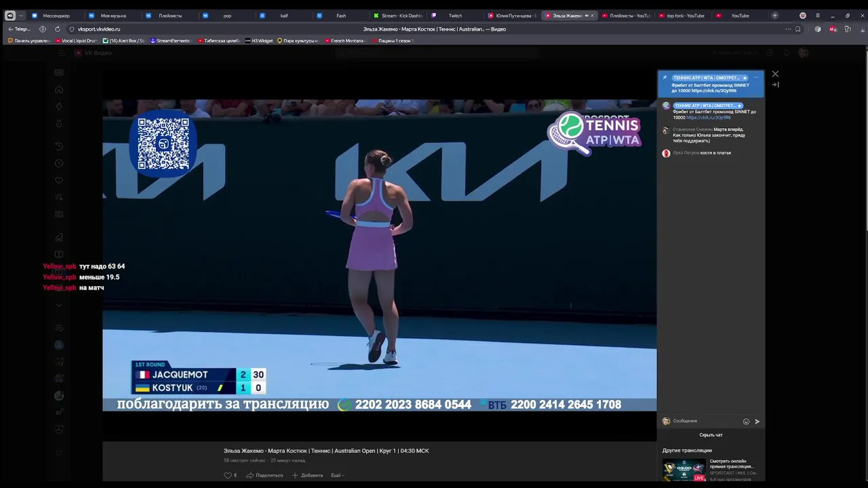Click Поделиться to share the video

pos(264,475)
